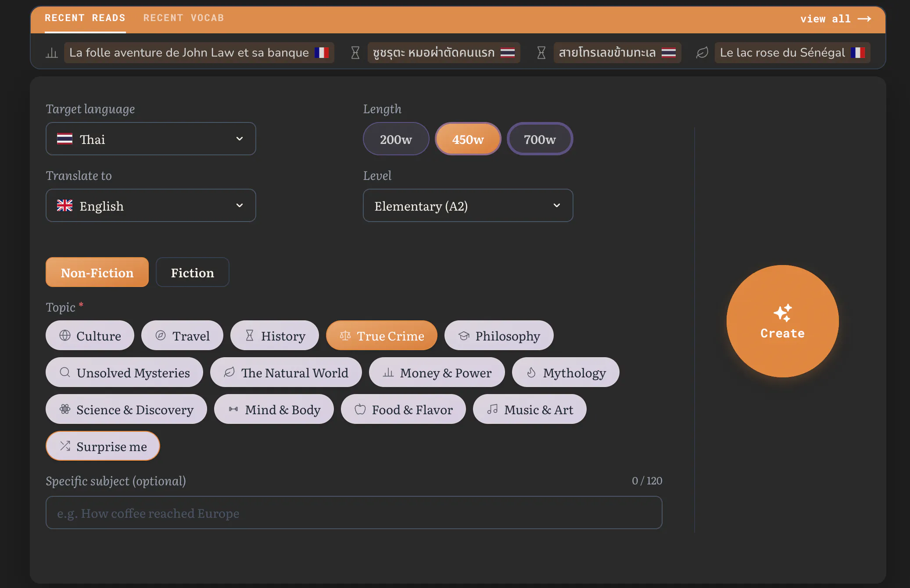Click bar chart icon beside John Law read
The width and height of the screenshot is (910, 588).
coord(52,53)
